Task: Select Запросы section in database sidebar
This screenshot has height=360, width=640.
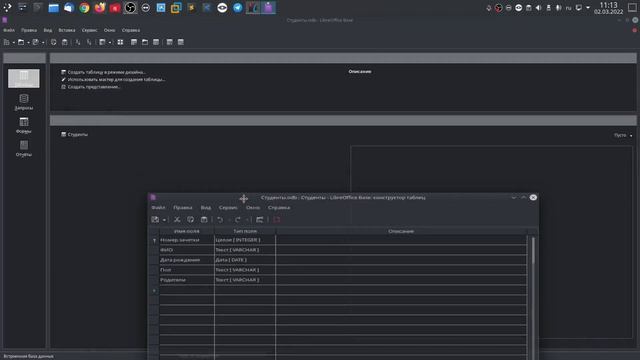Action: (24, 102)
